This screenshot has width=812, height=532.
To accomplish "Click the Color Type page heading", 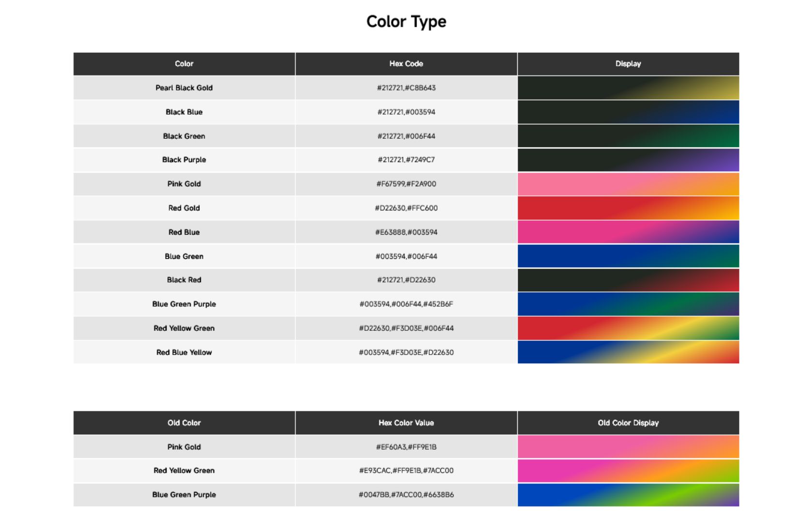I will tap(406, 22).
